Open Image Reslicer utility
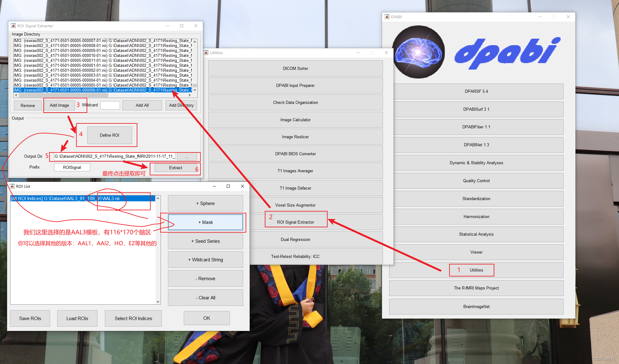The width and height of the screenshot is (619, 364). coord(295,137)
